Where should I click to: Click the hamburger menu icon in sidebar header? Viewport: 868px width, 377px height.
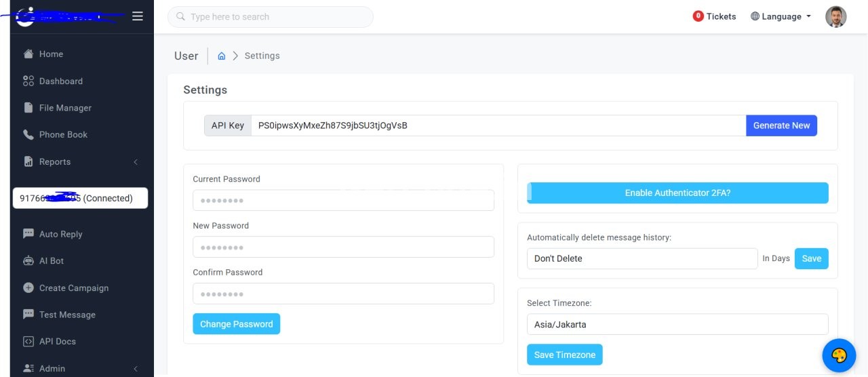coord(138,16)
